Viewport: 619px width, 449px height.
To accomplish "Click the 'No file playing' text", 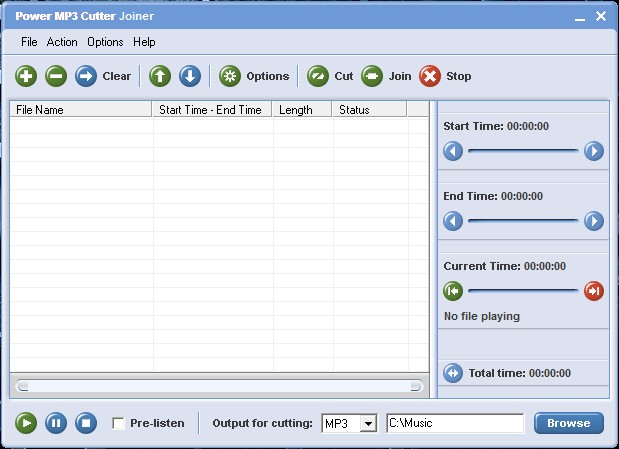I will point(482,316).
